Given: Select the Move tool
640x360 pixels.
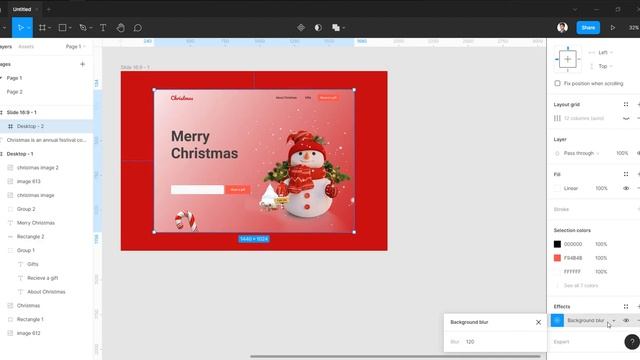Looking at the screenshot, I should pyautogui.click(x=20, y=28).
